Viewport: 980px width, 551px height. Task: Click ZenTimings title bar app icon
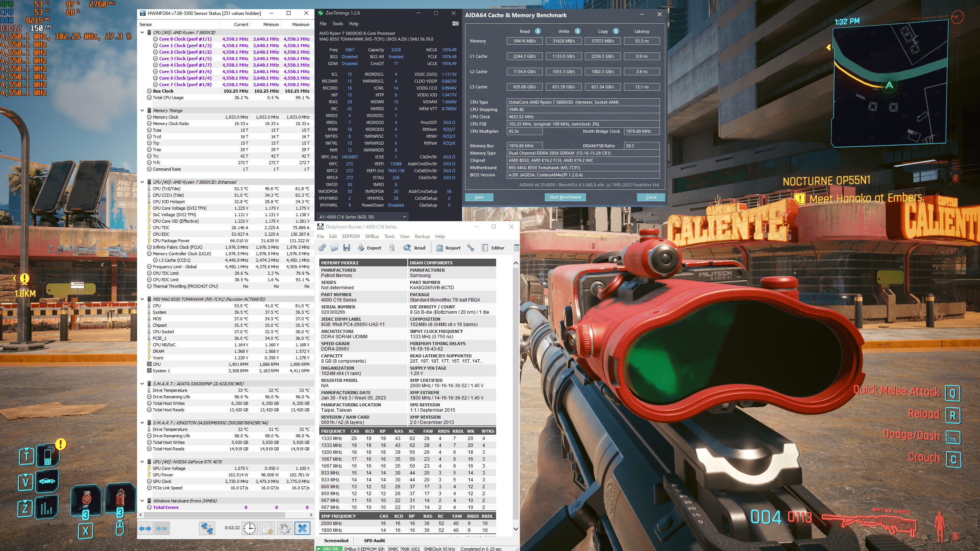(x=320, y=13)
